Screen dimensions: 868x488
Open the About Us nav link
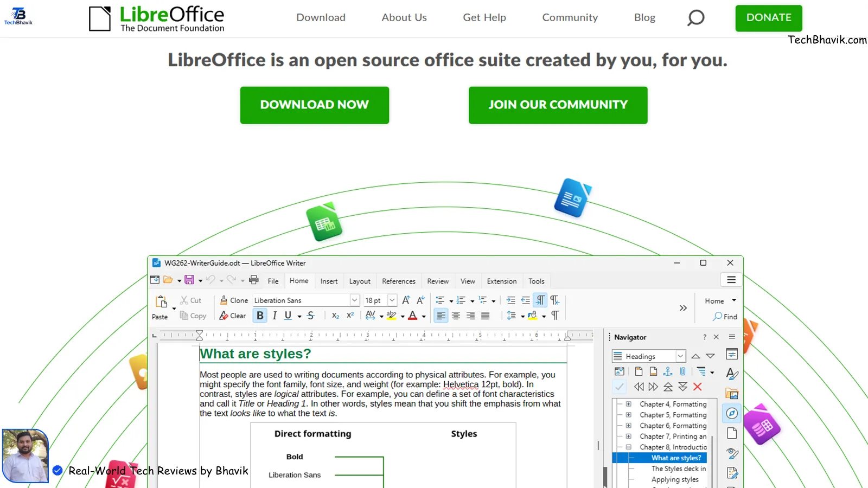pyautogui.click(x=404, y=17)
